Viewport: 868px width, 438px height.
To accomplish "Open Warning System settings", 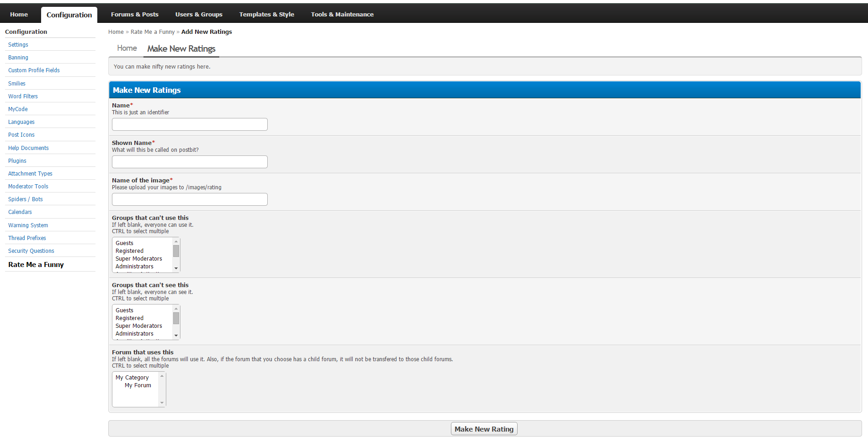I will click(x=28, y=225).
